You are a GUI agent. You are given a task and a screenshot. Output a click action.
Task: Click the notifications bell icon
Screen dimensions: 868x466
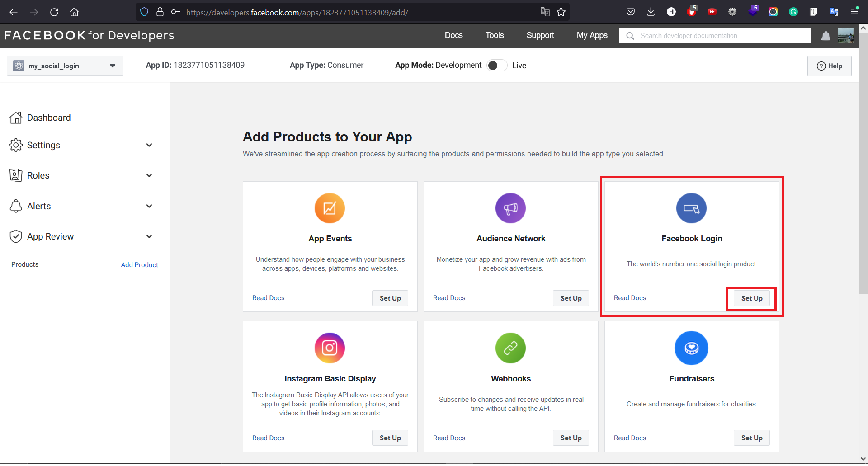(x=826, y=36)
